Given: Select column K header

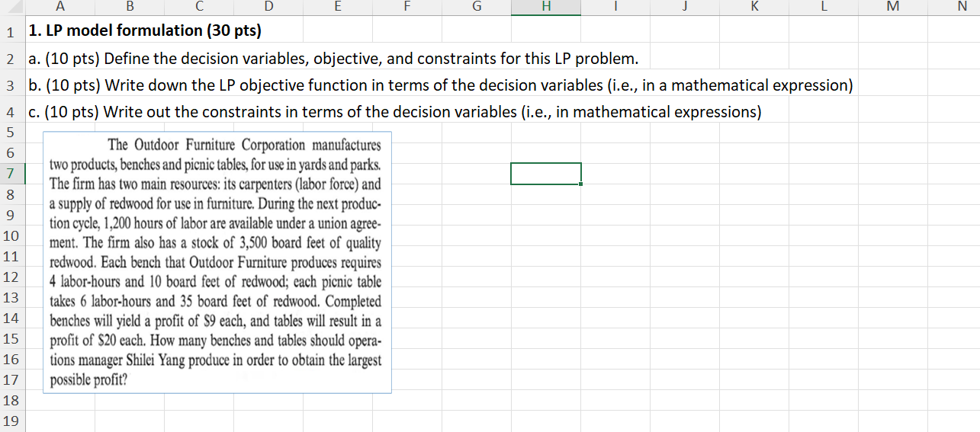Looking at the screenshot, I should 754,8.
